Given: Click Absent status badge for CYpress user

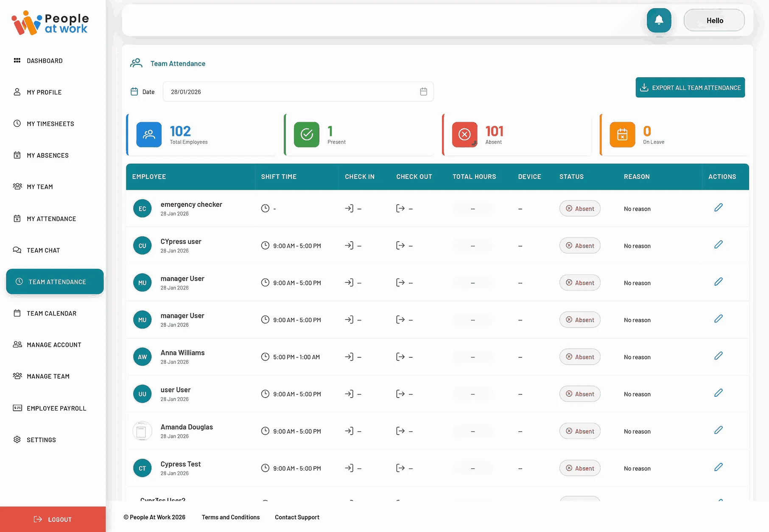Looking at the screenshot, I should tap(580, 246).
